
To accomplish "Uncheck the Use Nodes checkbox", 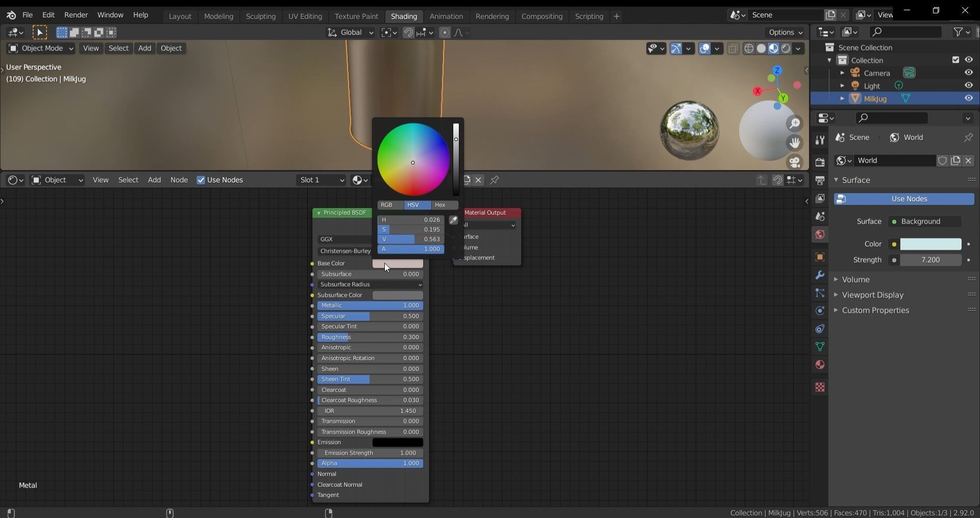I will point(201,180).
